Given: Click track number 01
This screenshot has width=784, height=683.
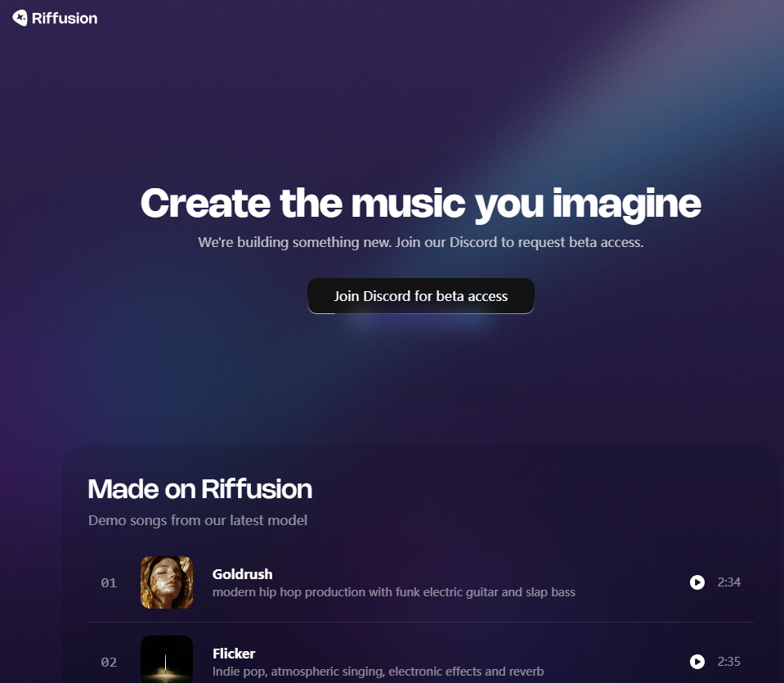Looking at the screenshot, I should 109,583.
